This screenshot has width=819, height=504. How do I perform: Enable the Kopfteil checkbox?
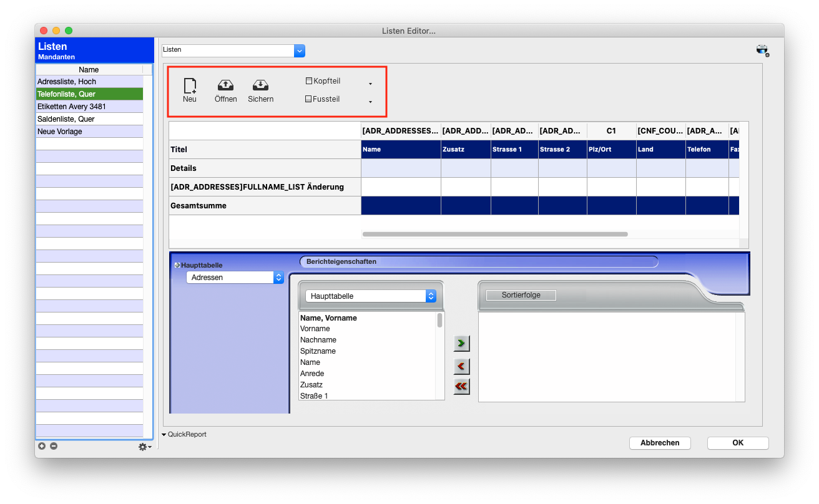click(x=308, y=81)
